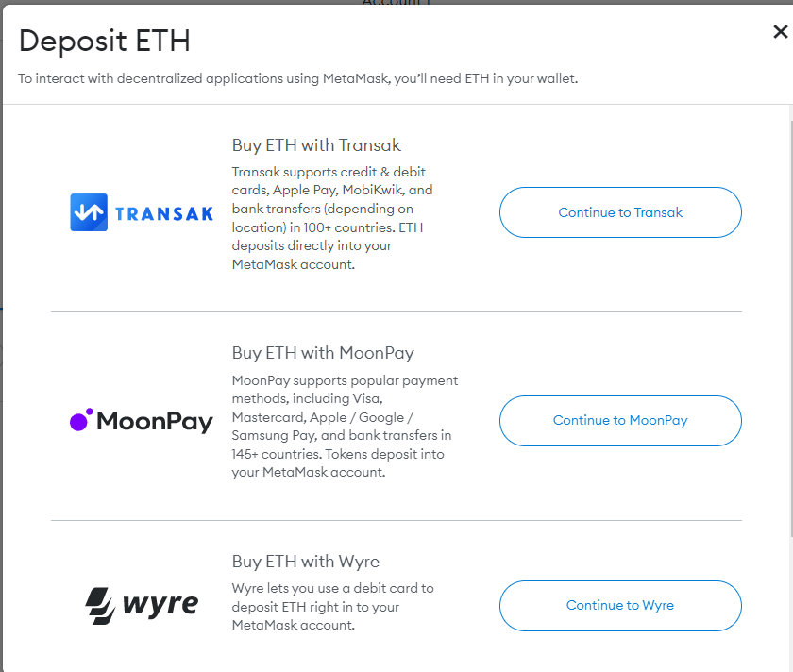This screenshot has height=672, width=793.
Task: Click the Transak payment methods description
Action: (x=332, y=218)
